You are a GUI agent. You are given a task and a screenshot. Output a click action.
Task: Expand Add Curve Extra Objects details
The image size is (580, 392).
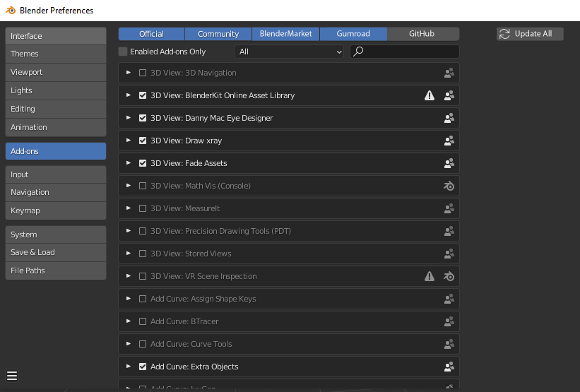(129, 366)
